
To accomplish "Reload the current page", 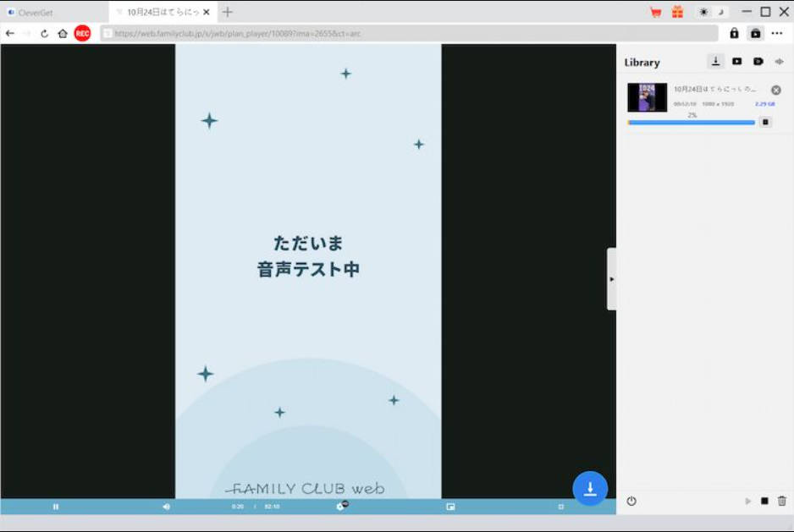I will click(x=44, y=34).
